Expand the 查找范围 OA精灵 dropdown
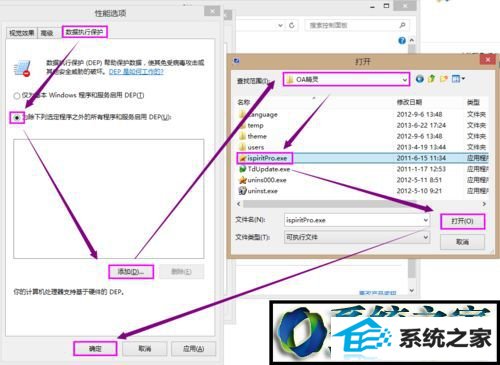Screen dimensions: 500x365 tap(404, 80)
